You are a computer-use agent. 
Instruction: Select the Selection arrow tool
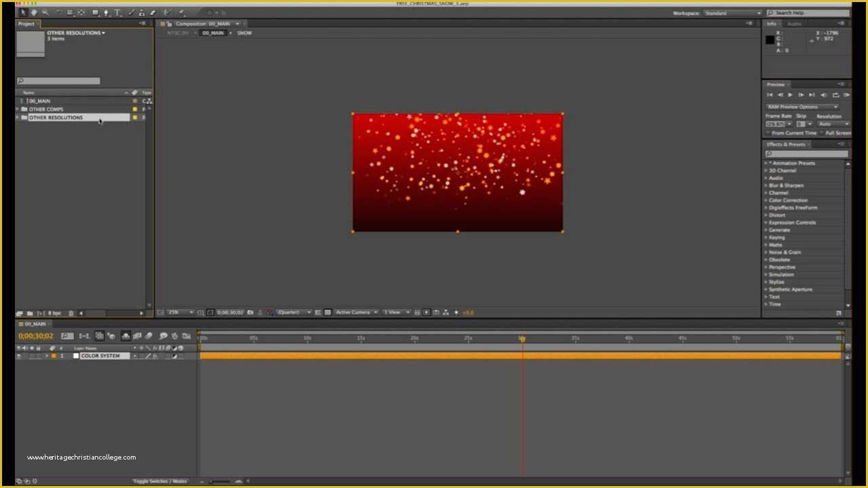tap(22, 13)
